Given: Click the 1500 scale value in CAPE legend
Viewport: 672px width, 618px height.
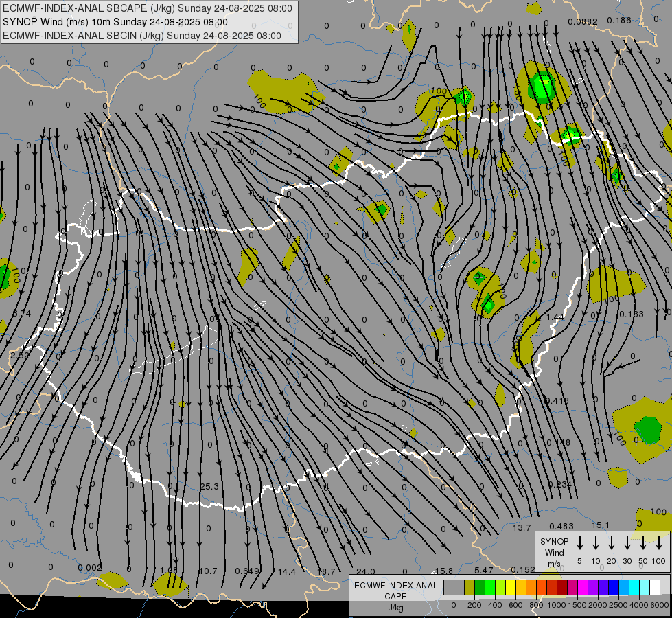Looking at the screenshot, I should pyautogui.click(x=577, y=605).
